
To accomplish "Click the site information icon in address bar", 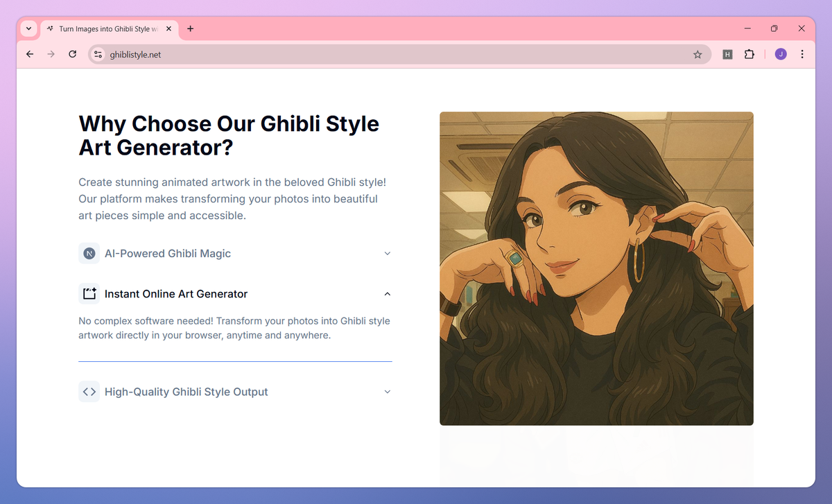I will click(x=97, y=53).
